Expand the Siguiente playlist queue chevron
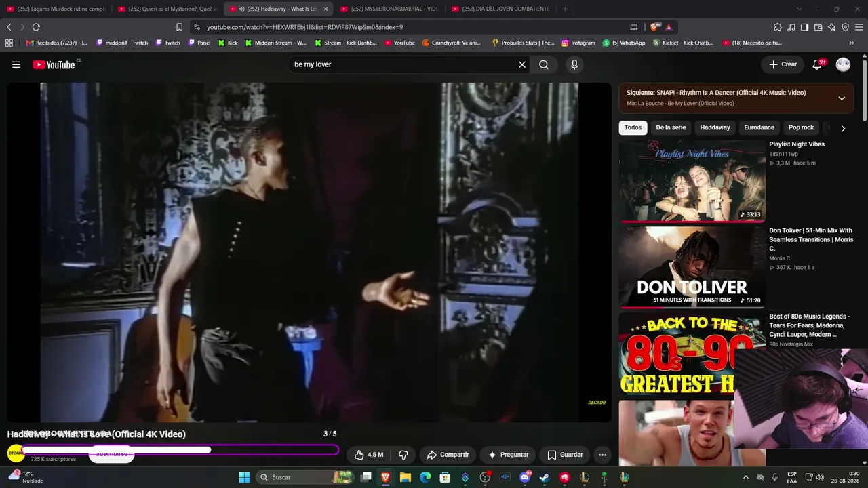Image resolution: width=868 pixels, height=488 pixels. pyautogui.click(x=842, y=98)
